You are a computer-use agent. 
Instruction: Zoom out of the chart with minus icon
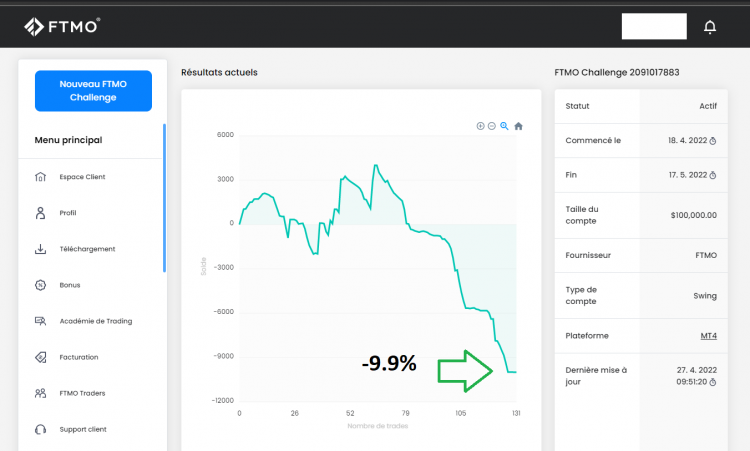point(492,126)
